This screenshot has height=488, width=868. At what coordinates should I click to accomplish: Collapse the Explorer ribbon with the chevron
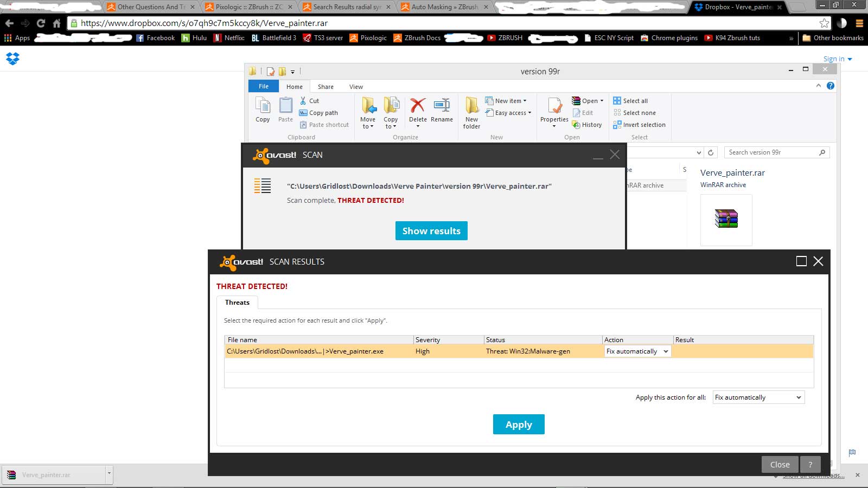coord(818,86)
